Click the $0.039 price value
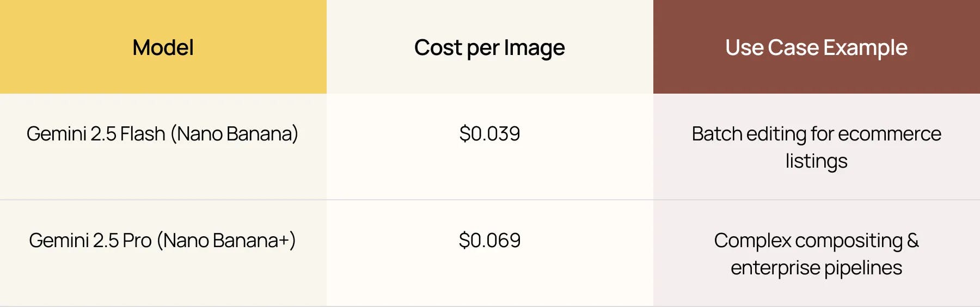 tap(489, 134)
